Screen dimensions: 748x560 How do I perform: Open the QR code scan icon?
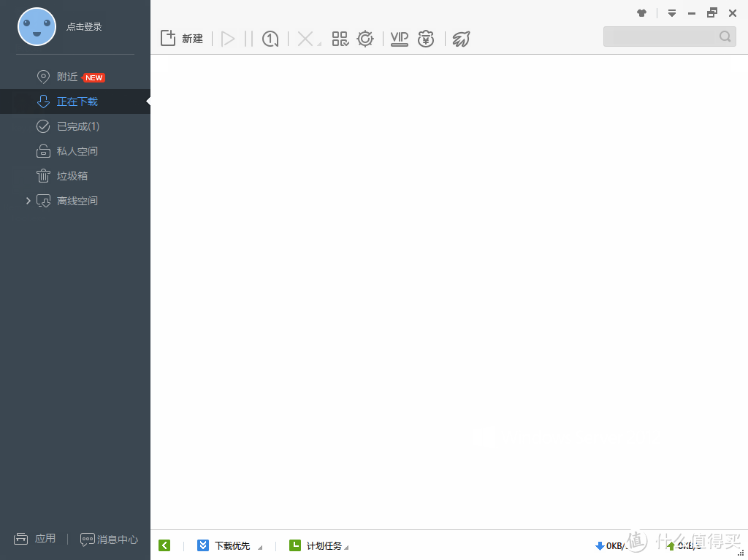click(x=340, y=39)
